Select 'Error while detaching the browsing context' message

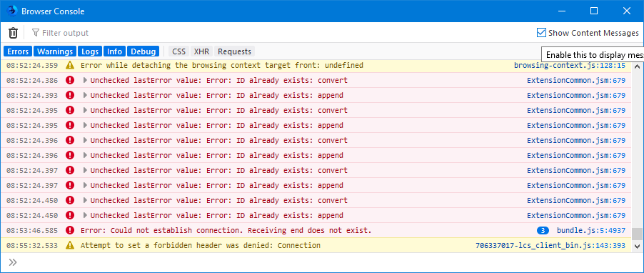(x=222, y=65)
